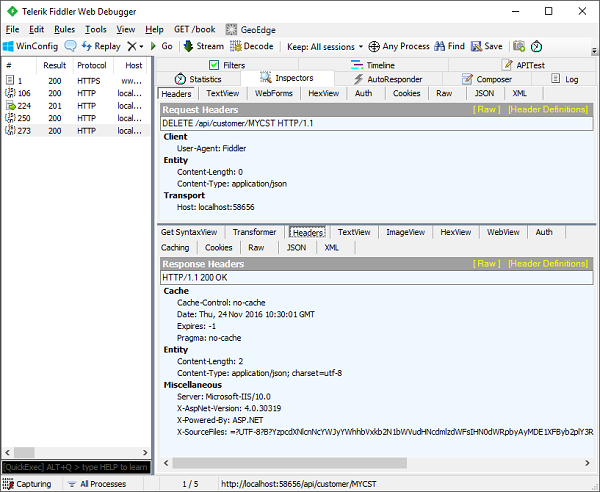Click the QuickExec command input box

[76, 467]
